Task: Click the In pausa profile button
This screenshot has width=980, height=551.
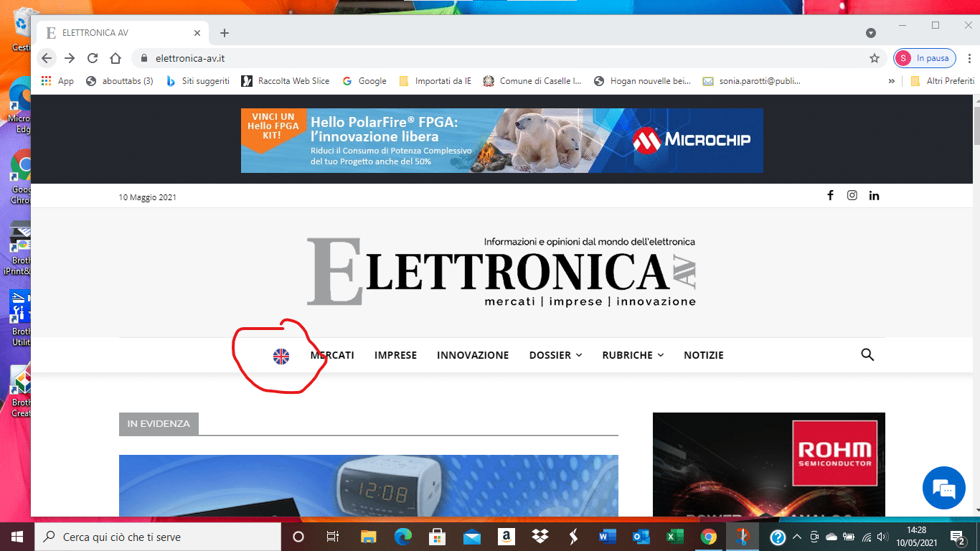Action: pos(925,58)
